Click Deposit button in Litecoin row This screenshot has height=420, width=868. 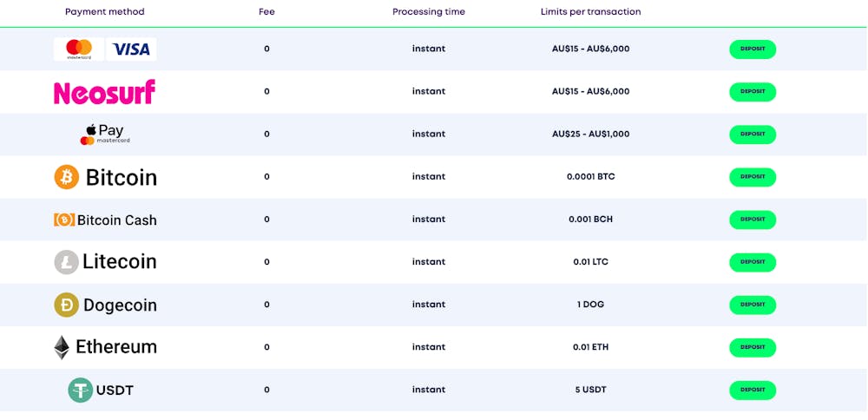tap(753, 262)
